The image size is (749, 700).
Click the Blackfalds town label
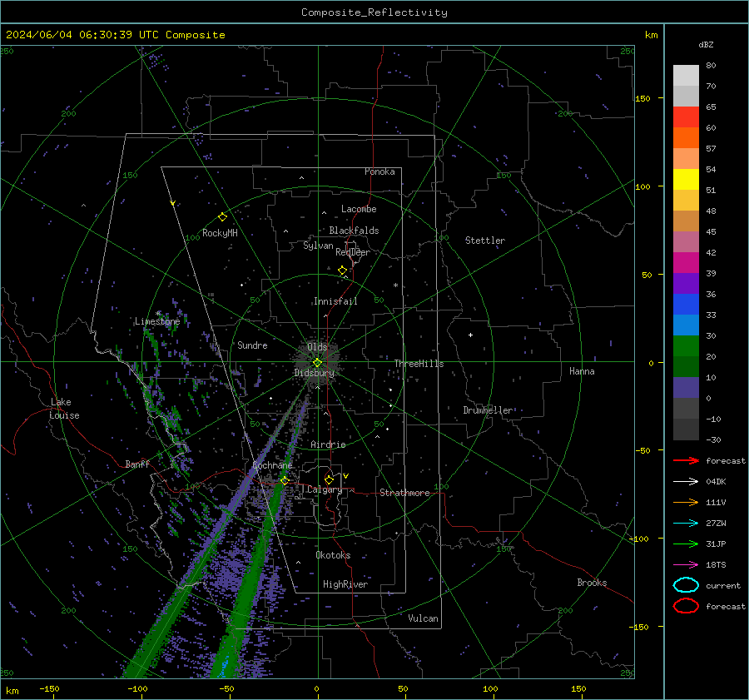[354, 231]
